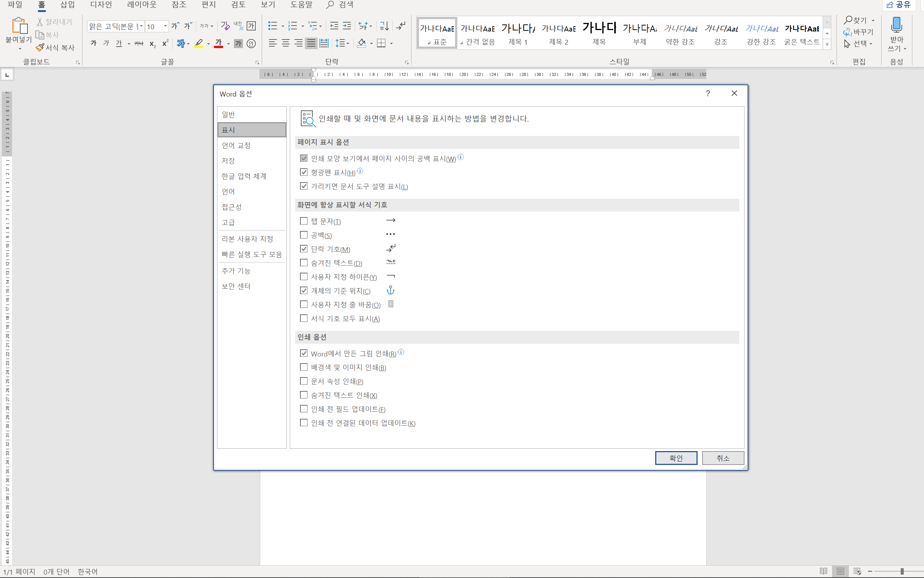This screenshot has height=578, width=924.
Task: Open the font size dropdown
Action: 165,26
